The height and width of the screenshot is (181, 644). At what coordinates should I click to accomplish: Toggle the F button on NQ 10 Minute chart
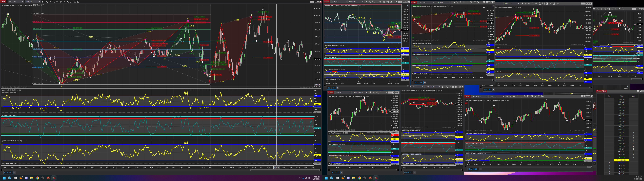click(x=493, y=6)
